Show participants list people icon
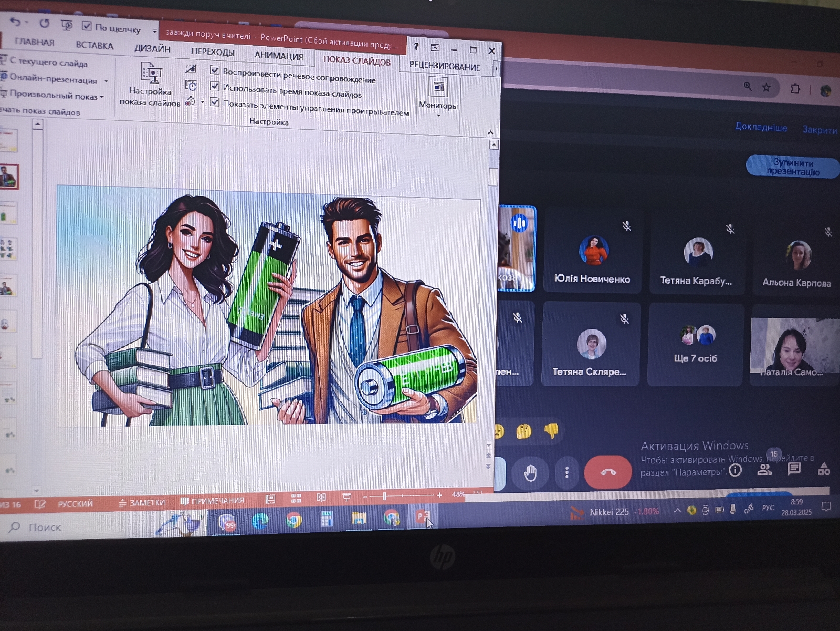 765,469
